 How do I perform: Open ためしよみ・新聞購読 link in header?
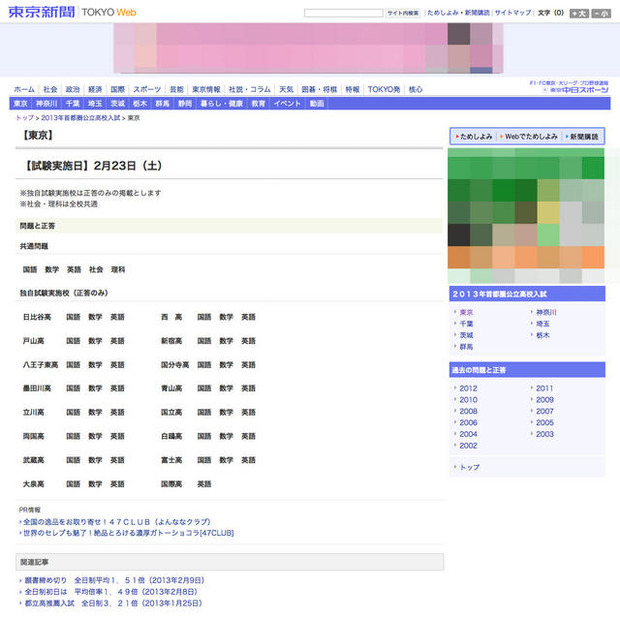click(x=458, y=13)
